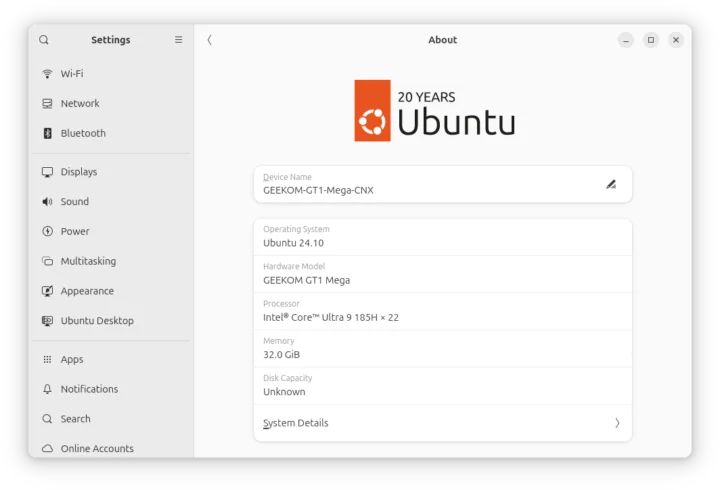The height and width of the screenshot is (490, 720).
Task: Expand System Details via right chevron
Action: click(617, 423)
